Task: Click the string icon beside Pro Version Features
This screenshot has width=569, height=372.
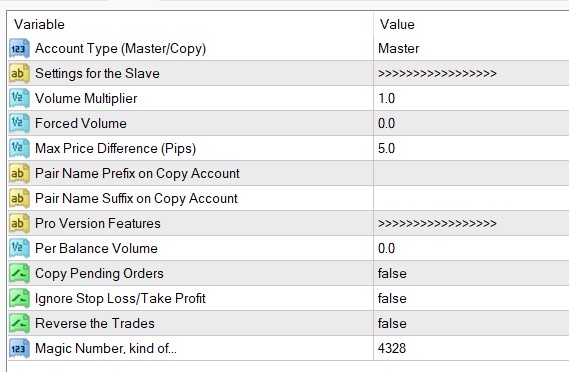Action: point(19,224)
